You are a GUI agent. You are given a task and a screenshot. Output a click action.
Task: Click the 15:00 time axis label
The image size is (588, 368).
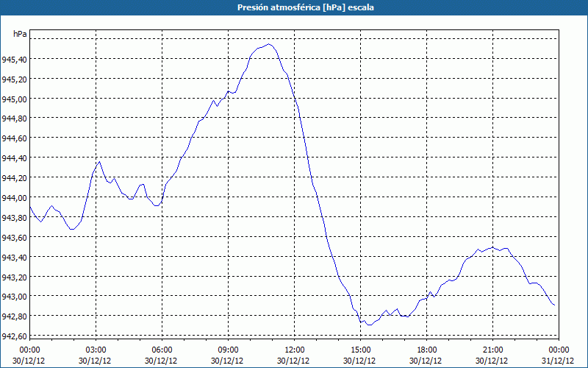pos(360,350)
